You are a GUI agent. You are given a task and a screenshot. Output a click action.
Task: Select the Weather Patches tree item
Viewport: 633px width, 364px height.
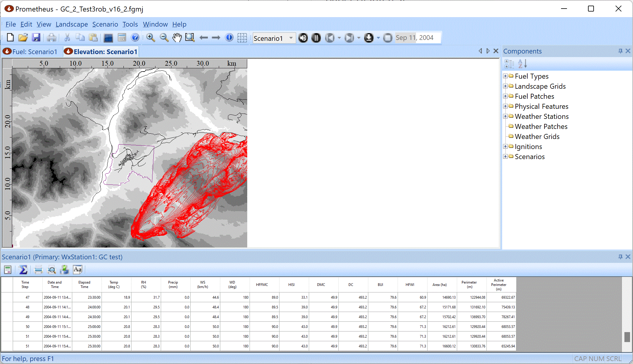(541, 127)
